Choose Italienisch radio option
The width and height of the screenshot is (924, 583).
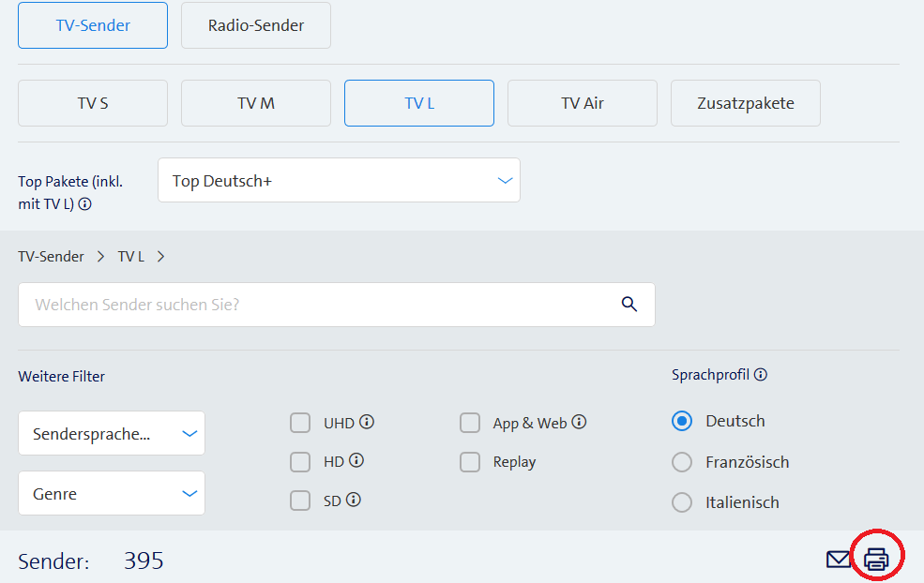682,502
